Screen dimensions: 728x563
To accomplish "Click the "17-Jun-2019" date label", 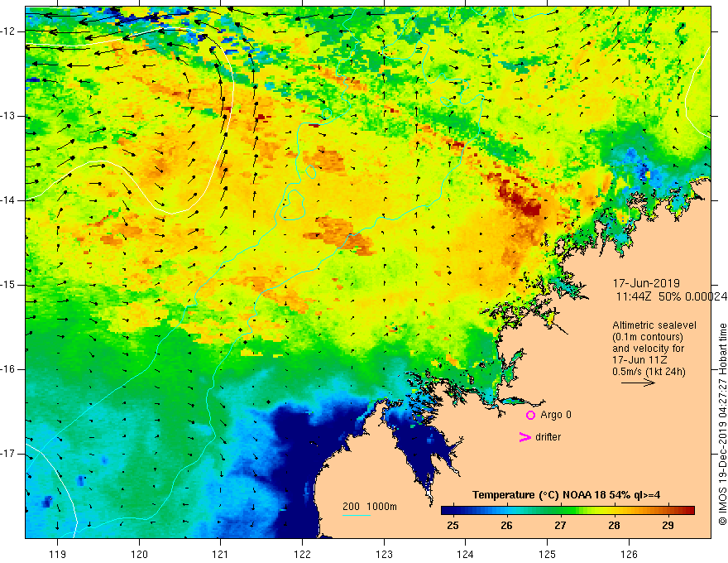I will pyautogui.click(x=646, y=283).
